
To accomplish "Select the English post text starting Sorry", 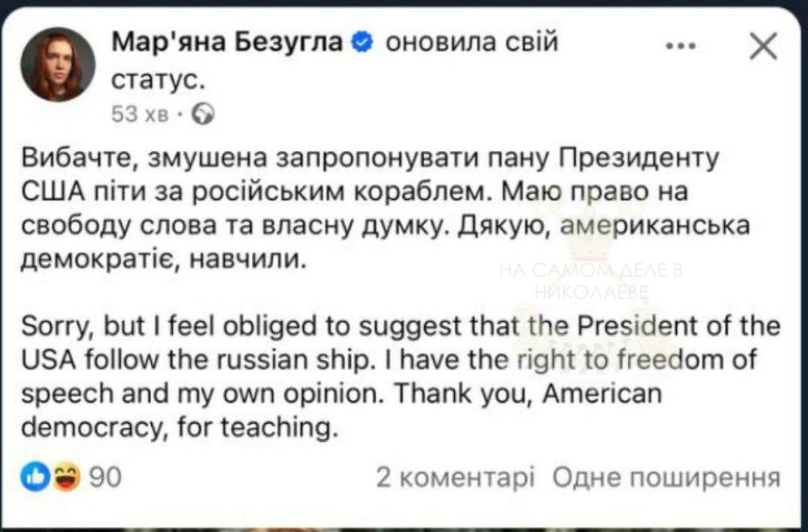I will (401, 376).
